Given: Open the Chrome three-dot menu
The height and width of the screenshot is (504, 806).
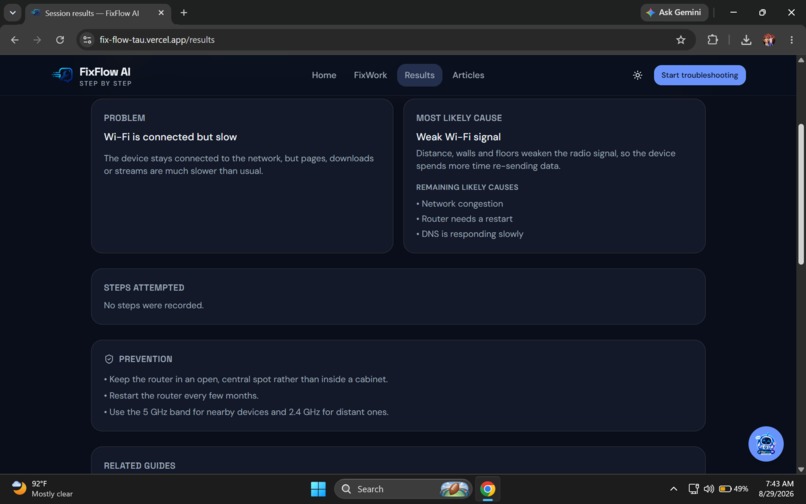Looking at the screenshot, I should (792, 40).
